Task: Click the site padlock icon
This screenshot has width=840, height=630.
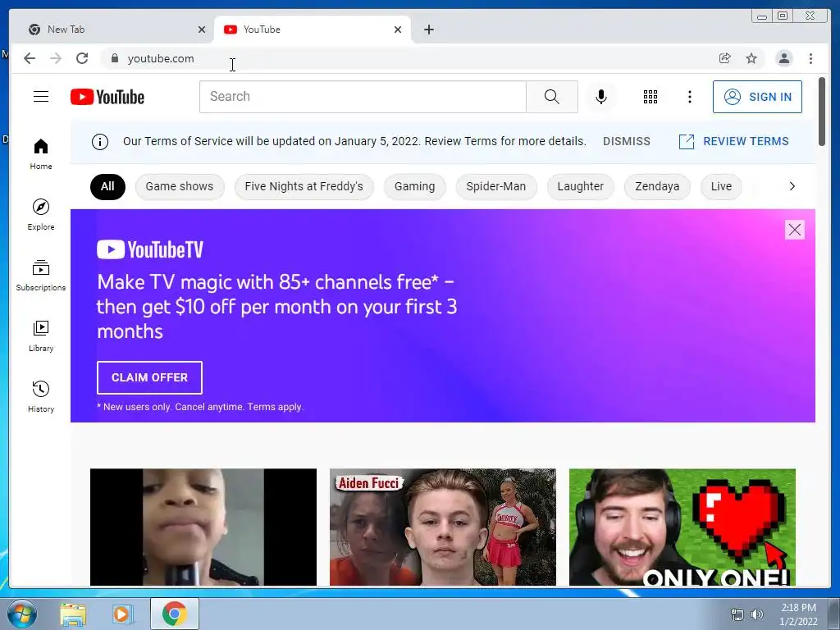Action: (x=114, y=58)
